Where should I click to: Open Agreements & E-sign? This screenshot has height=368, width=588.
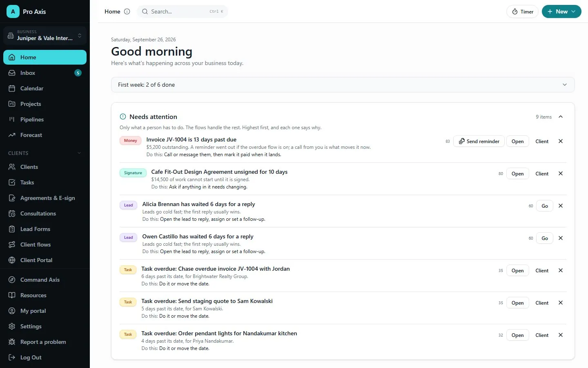(45, 198)
